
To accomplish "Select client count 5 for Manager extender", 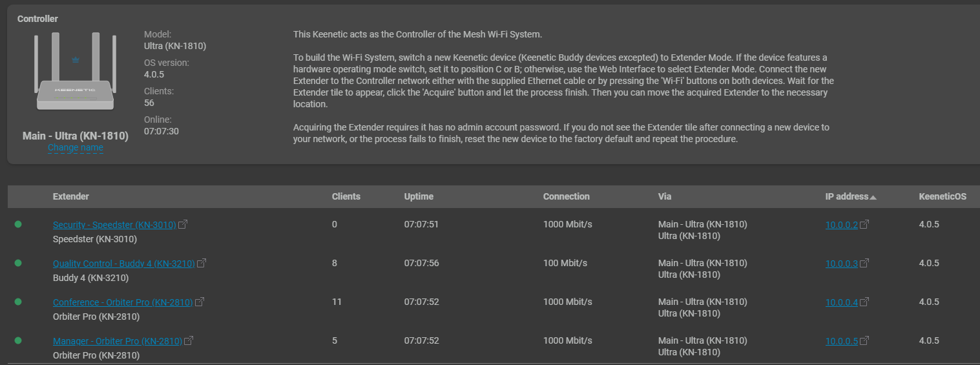I will 335,340.
